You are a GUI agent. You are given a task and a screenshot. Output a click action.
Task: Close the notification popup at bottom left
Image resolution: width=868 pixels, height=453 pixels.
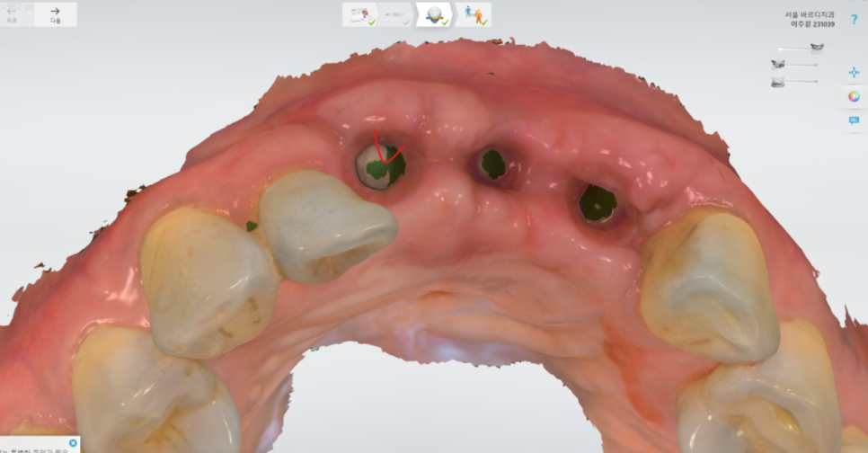pyautogui.click(x=73, y=443)
